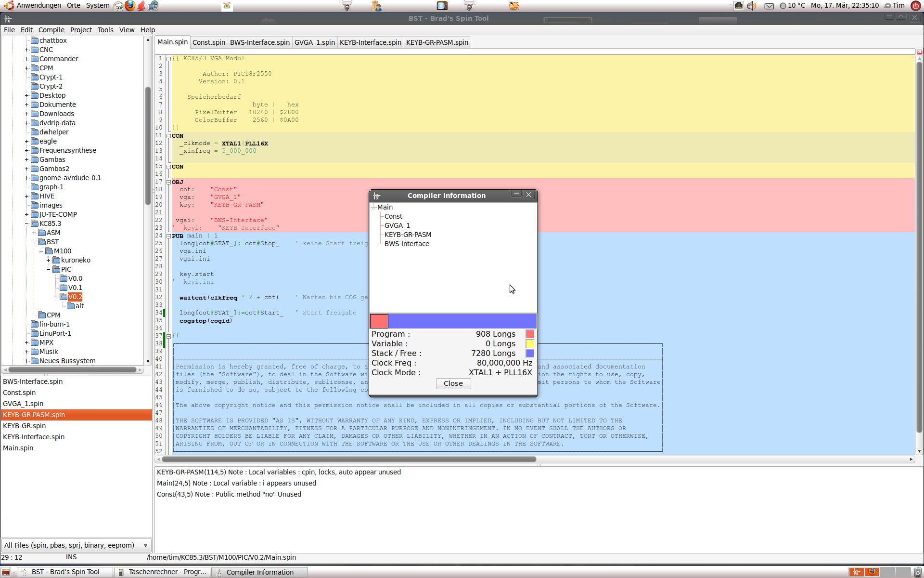This screenshot has height=578, width=924.
Task: Collapse the KC85.3 folder tree node
Action: [x=27, y=223]
